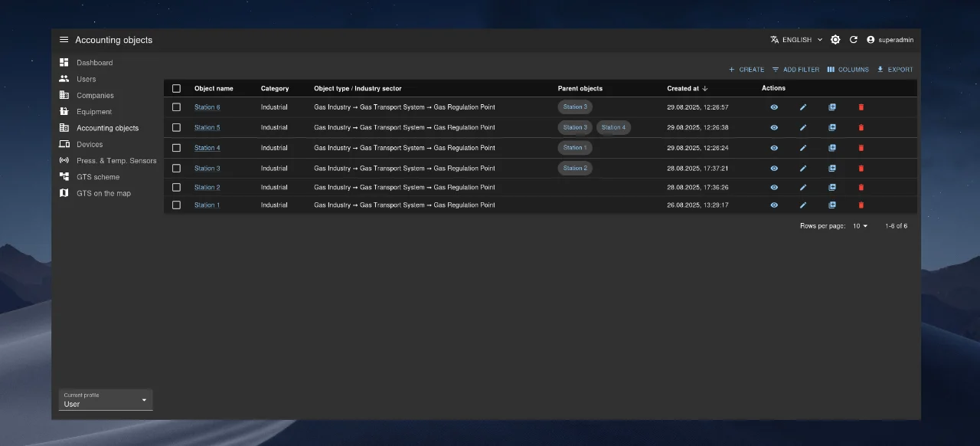Check the Station 1 row checkbox

(x=176, y=205)
